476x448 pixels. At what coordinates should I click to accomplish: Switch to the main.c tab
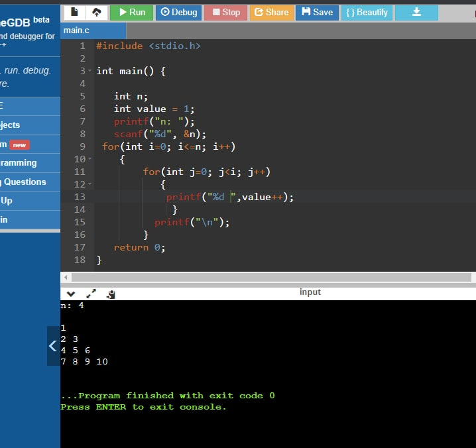coord(93,30)
